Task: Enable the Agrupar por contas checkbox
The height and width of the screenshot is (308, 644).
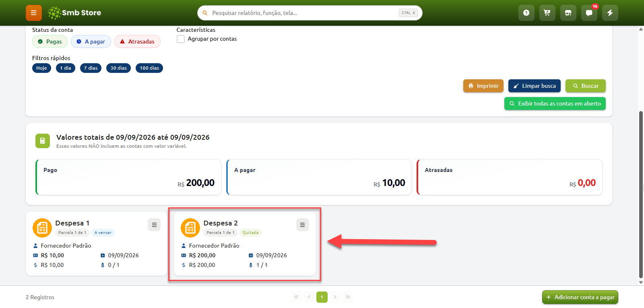Action: (181, 39)
